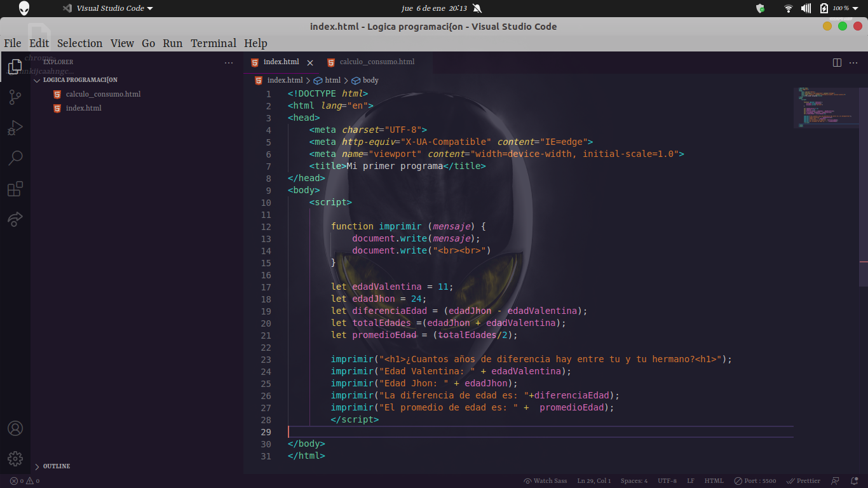
Task: Open the volume tray icon
Action: point(806,8)
